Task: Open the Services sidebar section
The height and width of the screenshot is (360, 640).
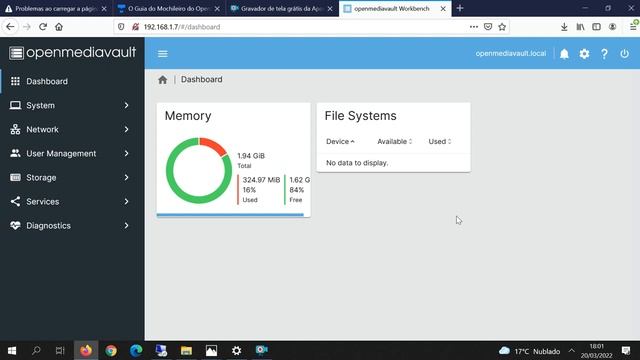Action: [72, 202]
